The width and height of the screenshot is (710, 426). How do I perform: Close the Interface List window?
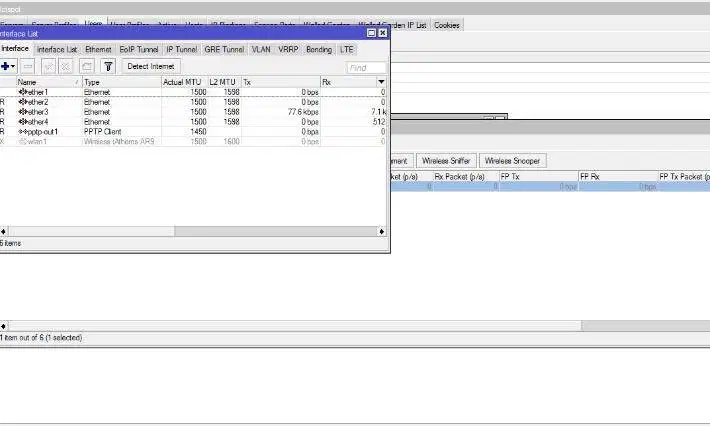[383, 33]
